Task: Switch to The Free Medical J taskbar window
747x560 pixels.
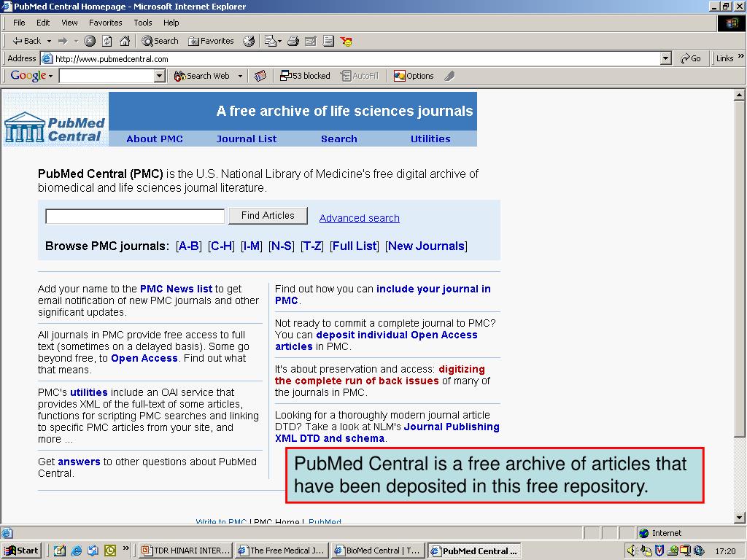Action: (281, 551)
